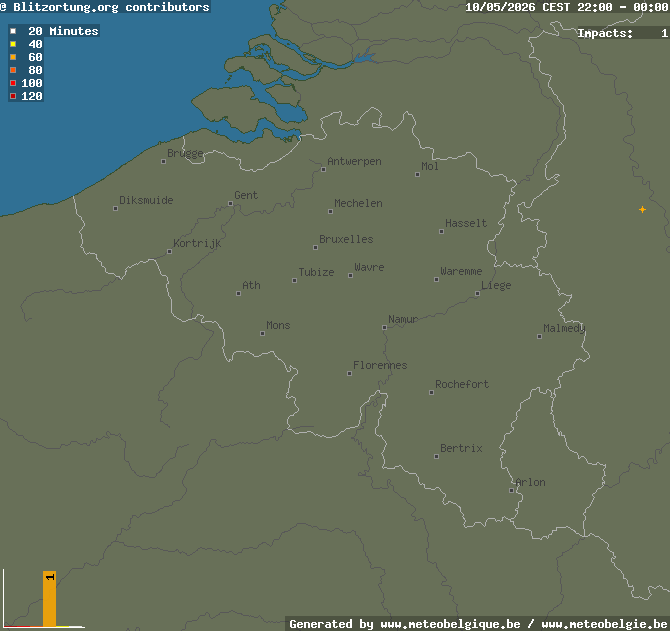The width and height of the screenshot is (670, 631).
Task: Click the Diksmuide city label
Action: point(146,200)
